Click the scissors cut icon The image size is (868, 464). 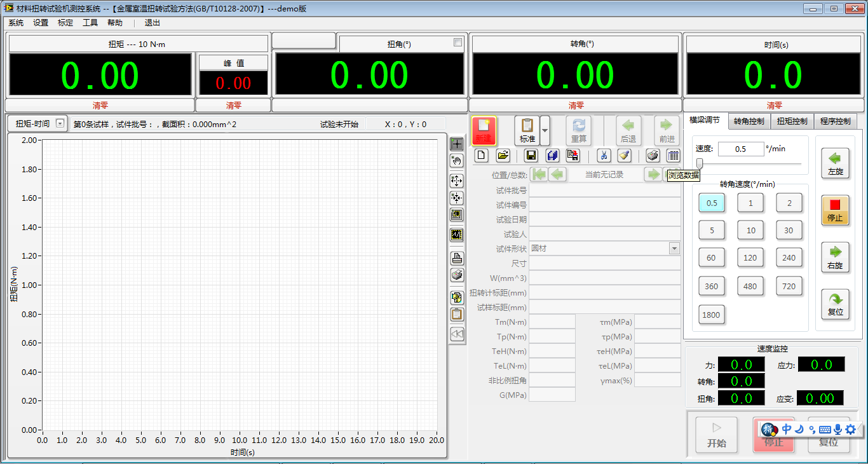point(604,155)
